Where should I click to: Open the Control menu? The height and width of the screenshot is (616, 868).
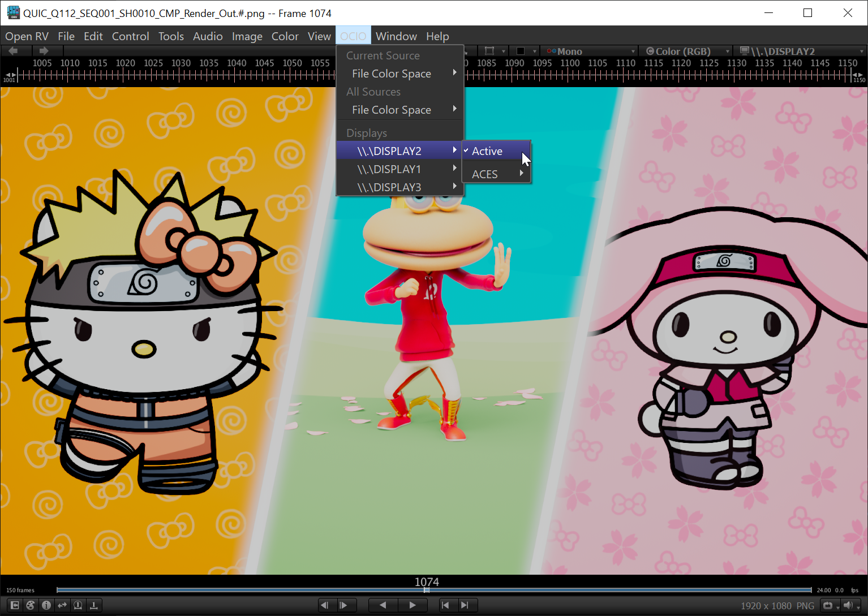tap(131, 36)
